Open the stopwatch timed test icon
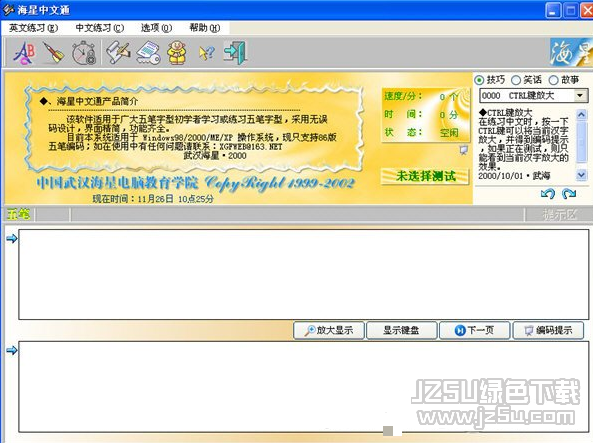 pyautogui.click(x=84, y=53)
